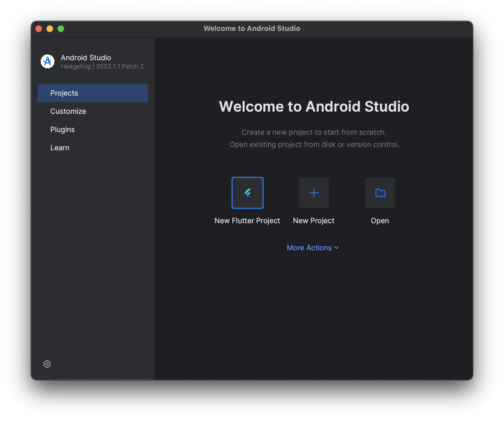Click the New Project label
Image resolution: width=504 pixels, height=421 pixels.
coord(313,220)
